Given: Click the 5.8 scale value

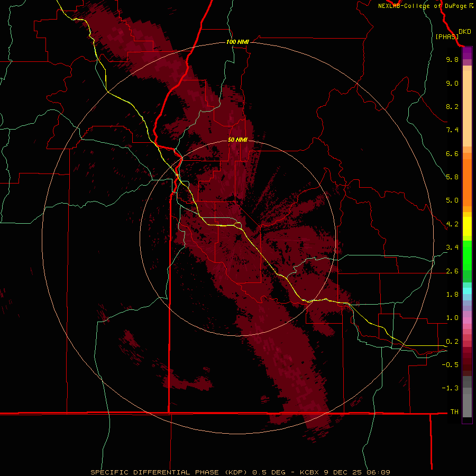Looking at the screenshot, I should coord(452,177).
